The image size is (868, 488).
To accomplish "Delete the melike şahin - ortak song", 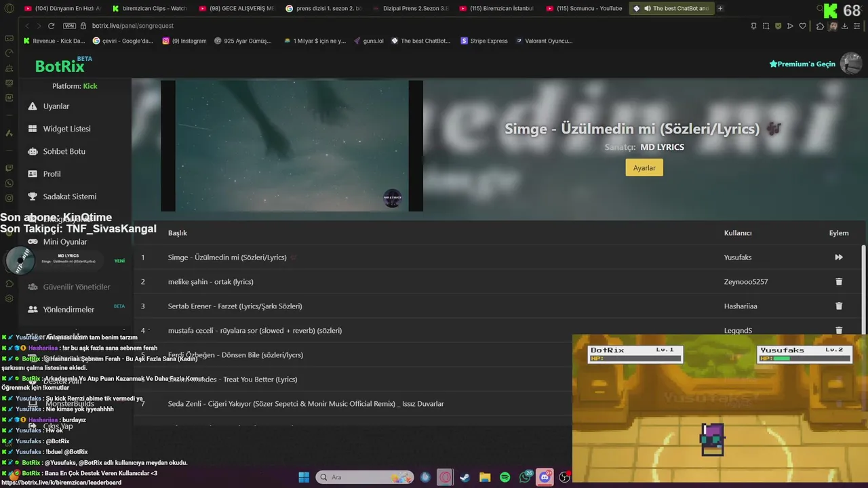I will [839, 281].
